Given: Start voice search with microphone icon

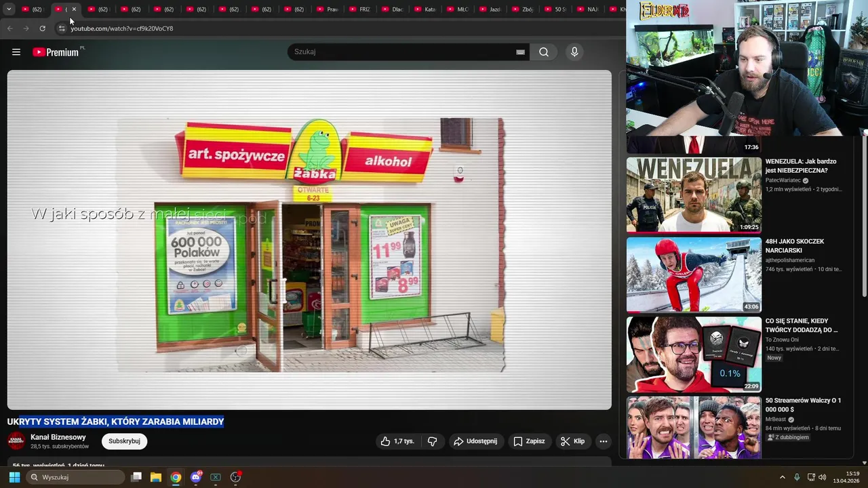Looking at the screenshot, I should [574, 52].
